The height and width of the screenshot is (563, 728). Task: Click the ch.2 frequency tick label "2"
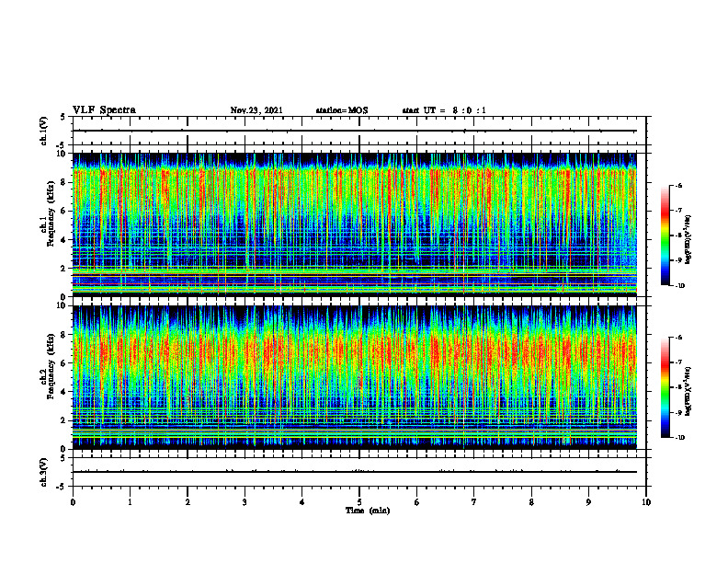[63, 420]
